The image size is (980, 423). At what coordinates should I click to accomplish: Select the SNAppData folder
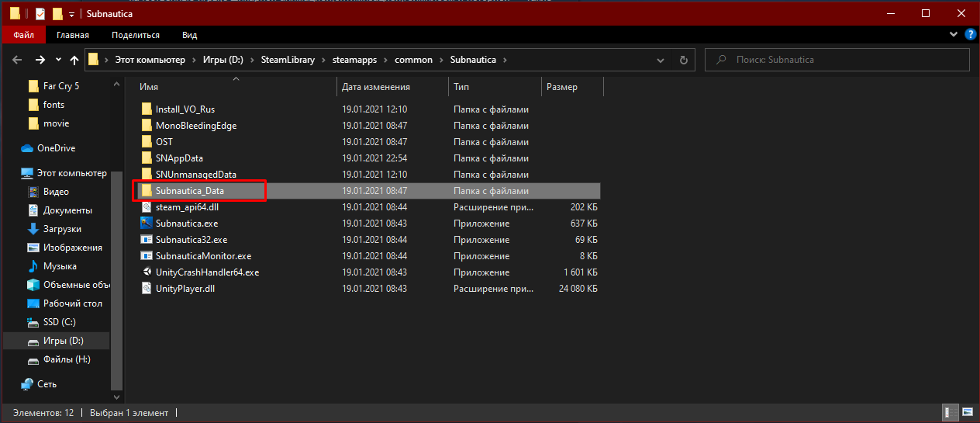(x=179, y=158)
